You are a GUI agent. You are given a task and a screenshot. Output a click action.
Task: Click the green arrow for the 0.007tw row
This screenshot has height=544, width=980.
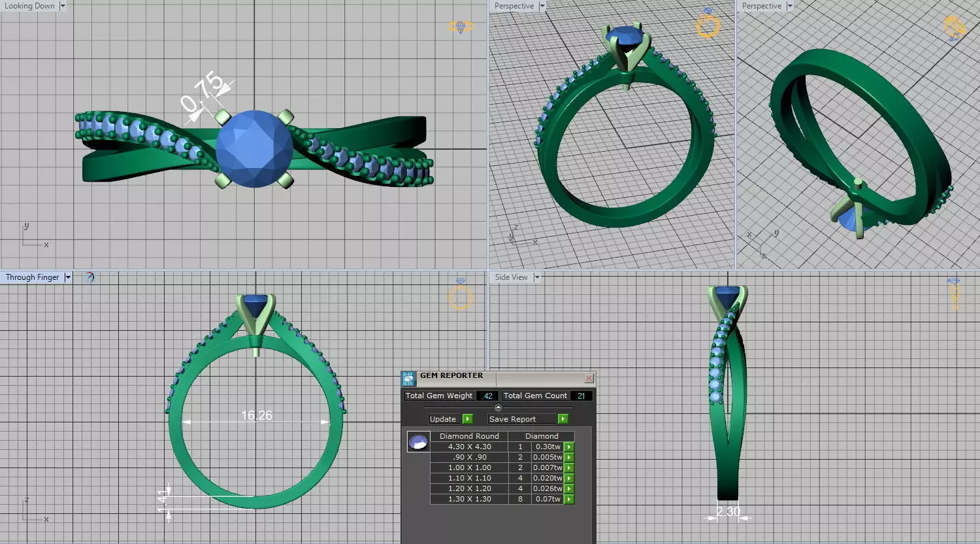click(569, 467)
